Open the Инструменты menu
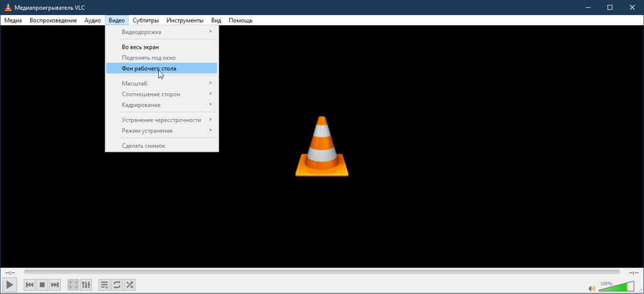Image resolution: width=644 pixels, height=294 pixels. coord(185,20)
